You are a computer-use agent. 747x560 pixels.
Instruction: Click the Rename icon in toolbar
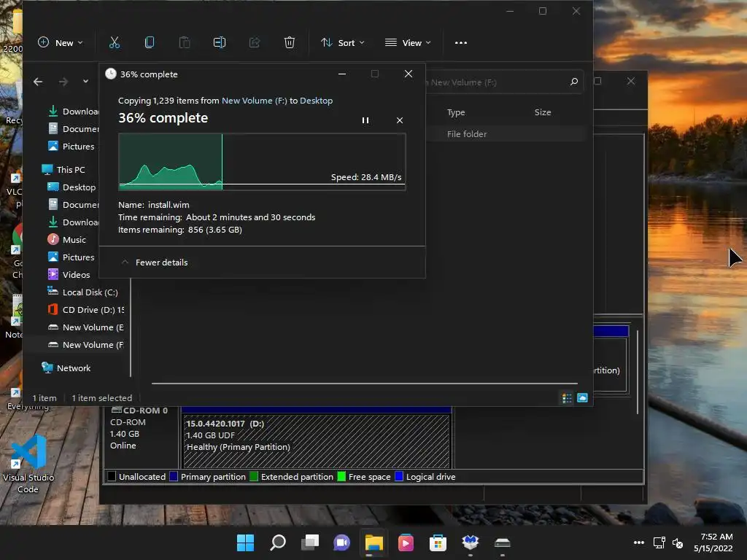pos(219,42)
